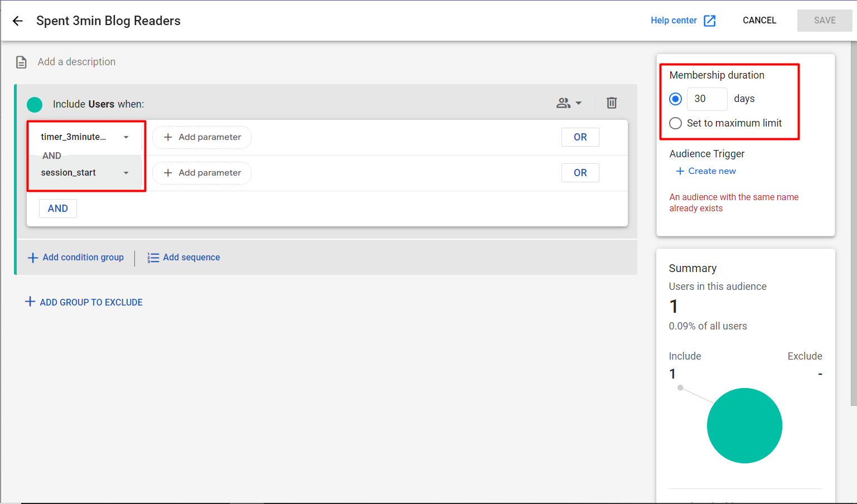This screenshot has width=857, height=504.
Task: Click the green audience pie chart circle
Action: coord(744,425)
